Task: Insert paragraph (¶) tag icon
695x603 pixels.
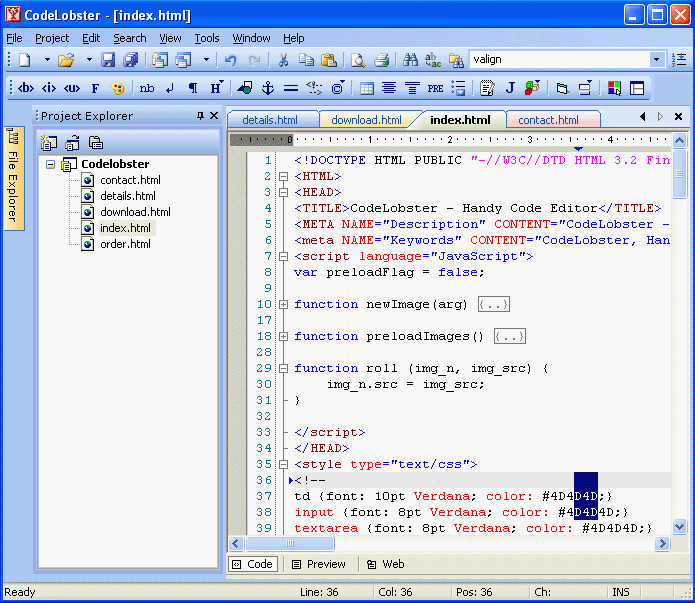Action: [193, 88]
